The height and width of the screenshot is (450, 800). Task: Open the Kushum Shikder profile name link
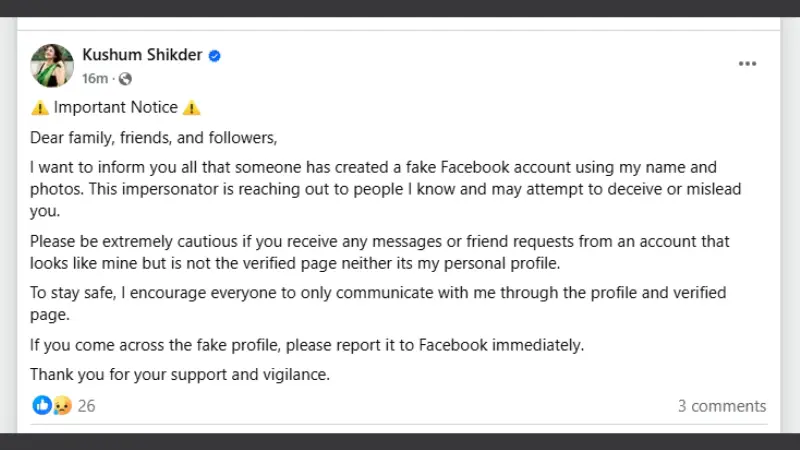point(142,55)
